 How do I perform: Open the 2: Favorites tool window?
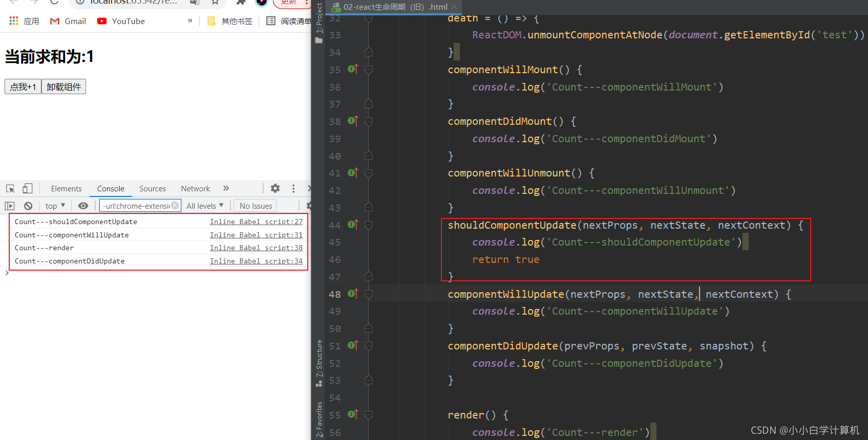click(319, 420)
